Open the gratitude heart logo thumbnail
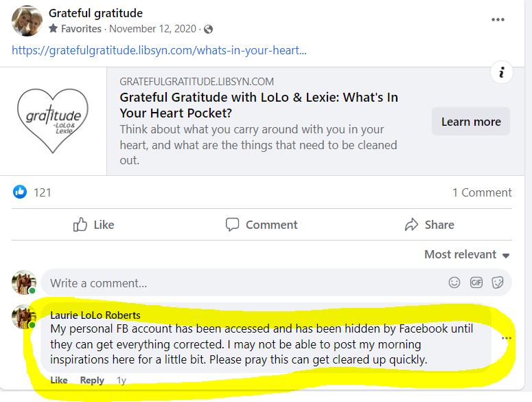The image size is (532, 402). 54,122
